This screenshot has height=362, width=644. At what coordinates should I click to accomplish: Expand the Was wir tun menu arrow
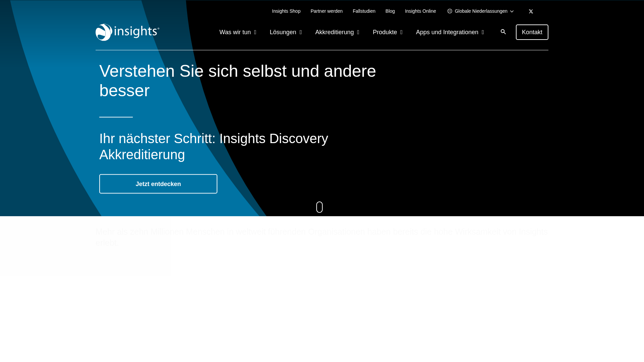coord(255,33)
